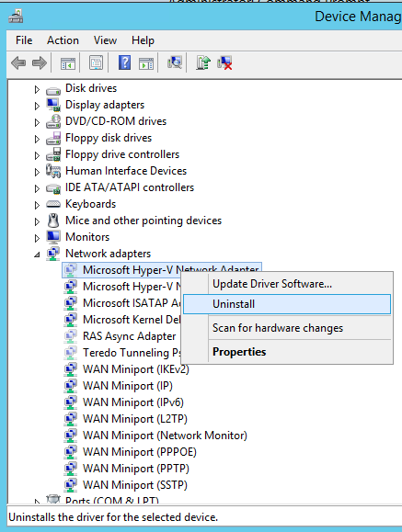The height and width of the screenshot is (532, 402).
Task: Toggle the Action Pane toolbar icon
Action: tap(146, 63)
